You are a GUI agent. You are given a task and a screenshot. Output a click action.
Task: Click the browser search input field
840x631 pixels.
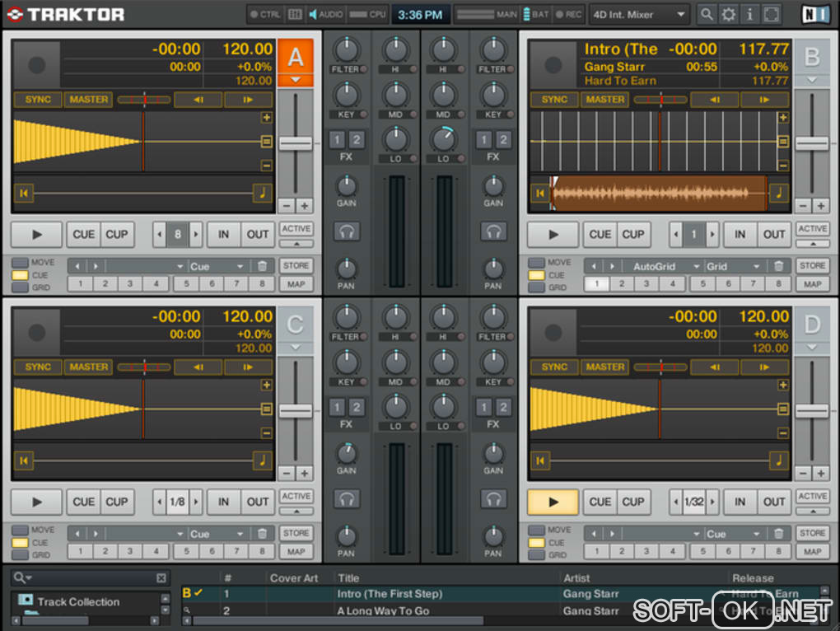pos(88,578)
